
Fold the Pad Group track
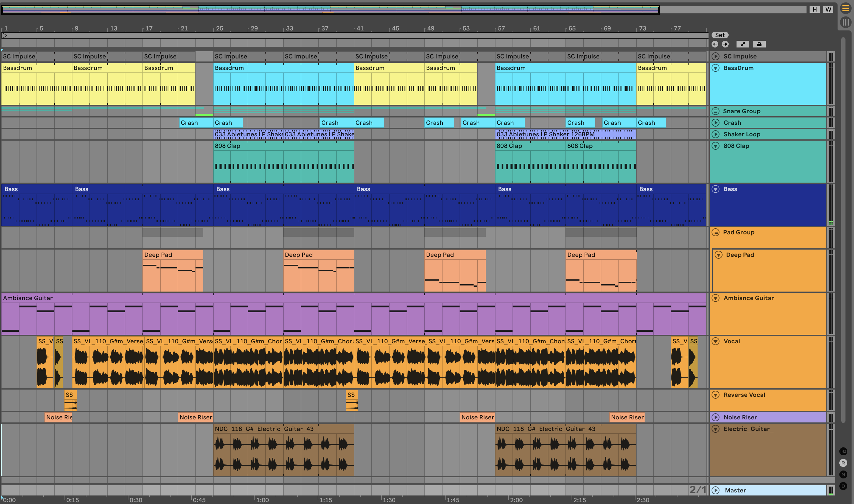(x=716, y=232)
